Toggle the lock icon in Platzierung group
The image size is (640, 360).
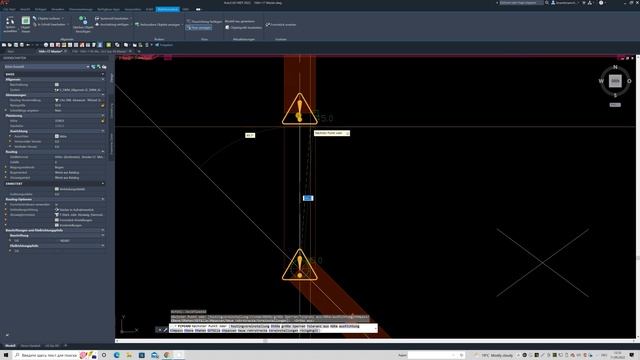pyautogui.click(x=102, y=121)
